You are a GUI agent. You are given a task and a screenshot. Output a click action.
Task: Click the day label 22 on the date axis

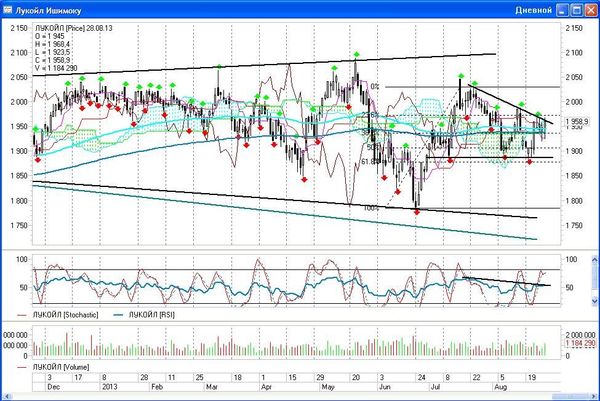tap(476, 377)
